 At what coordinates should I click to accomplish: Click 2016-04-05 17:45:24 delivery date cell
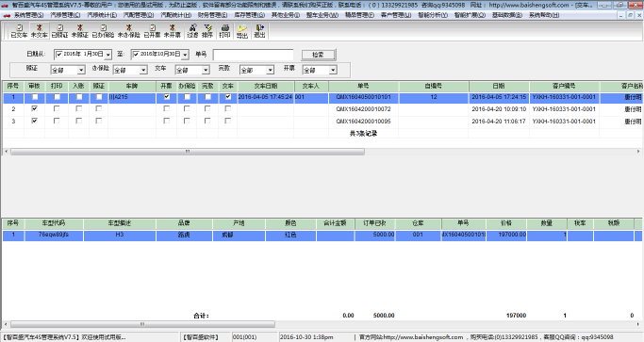point(265,97)
